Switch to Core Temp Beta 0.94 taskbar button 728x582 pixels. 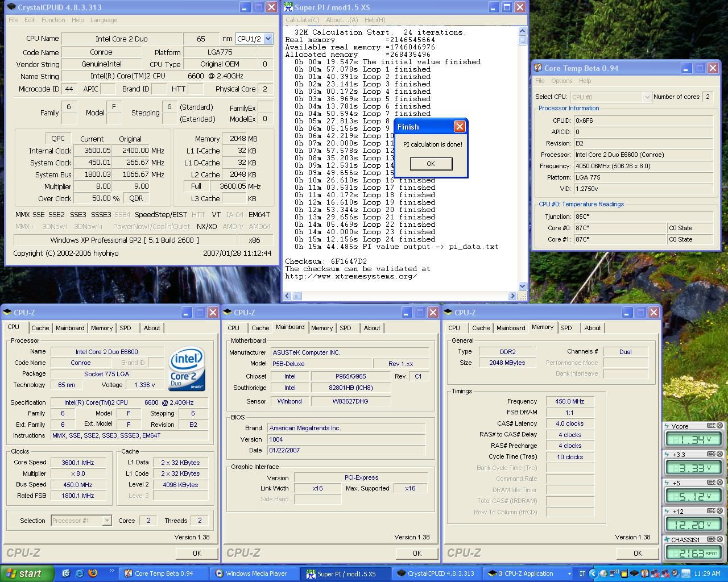(x=163, y=573)
